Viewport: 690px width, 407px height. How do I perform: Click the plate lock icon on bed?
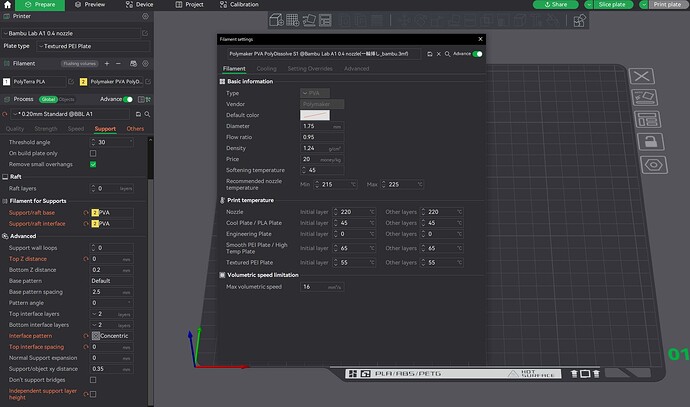650,142
